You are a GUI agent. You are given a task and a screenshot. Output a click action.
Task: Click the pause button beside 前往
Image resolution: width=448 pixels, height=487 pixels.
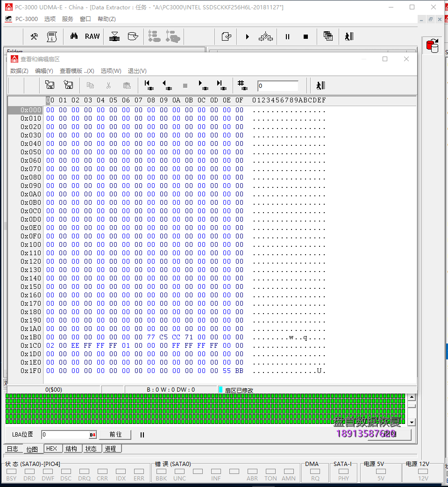(x=142, y=435)
